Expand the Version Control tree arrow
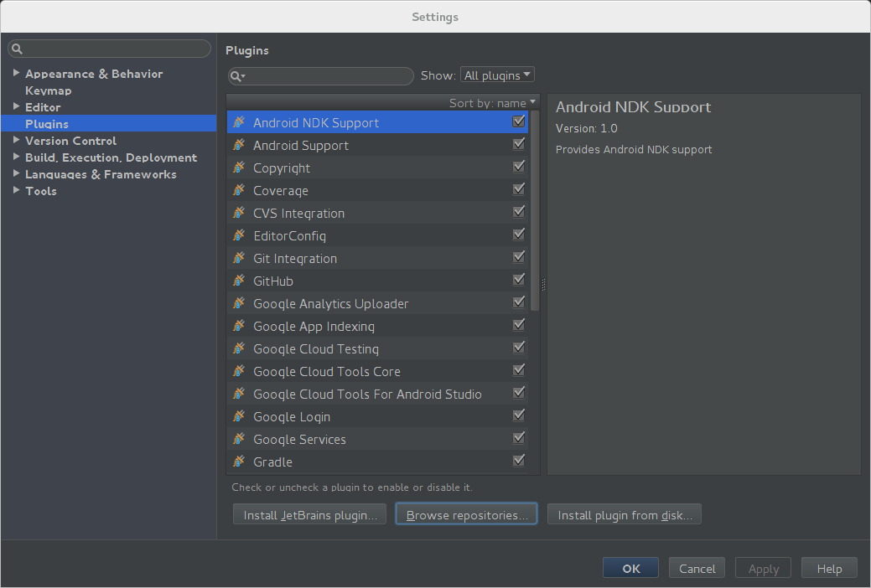Screen dimensions: 871x588 point(16,140)
